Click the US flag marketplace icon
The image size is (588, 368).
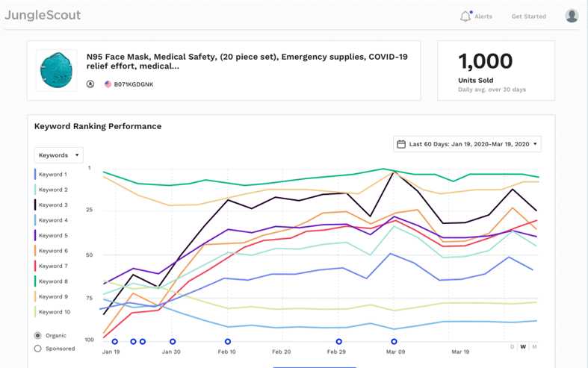[108, 84]
